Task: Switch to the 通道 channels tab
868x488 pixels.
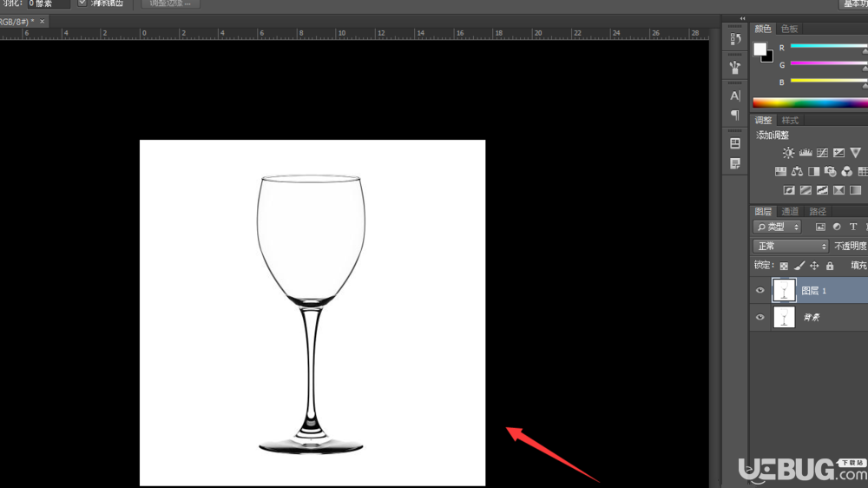Action: point(789,212)
